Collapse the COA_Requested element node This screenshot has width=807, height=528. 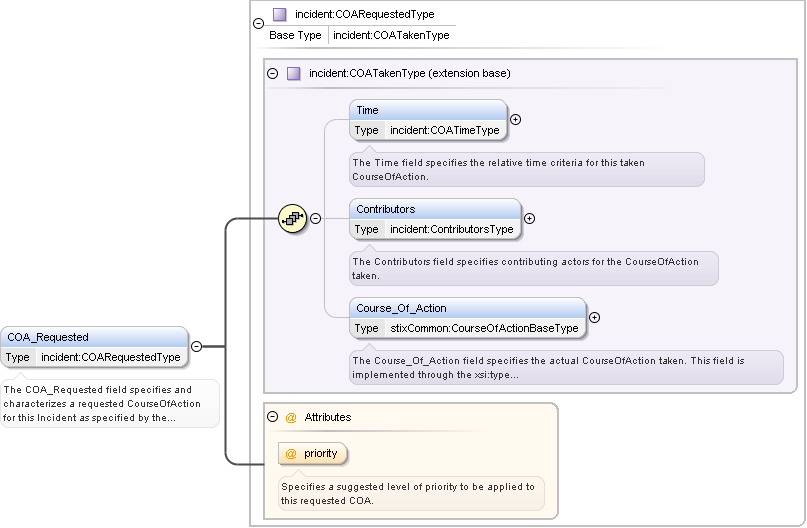pos(196,346)
